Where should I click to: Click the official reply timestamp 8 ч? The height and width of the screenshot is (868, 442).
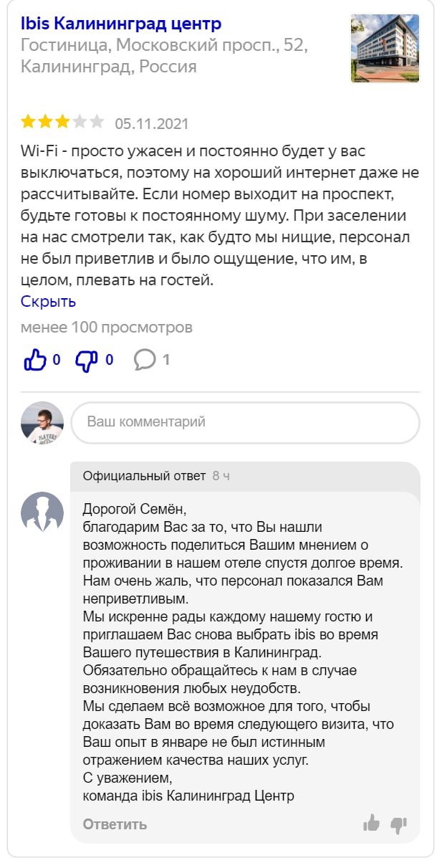click(221, 476)
